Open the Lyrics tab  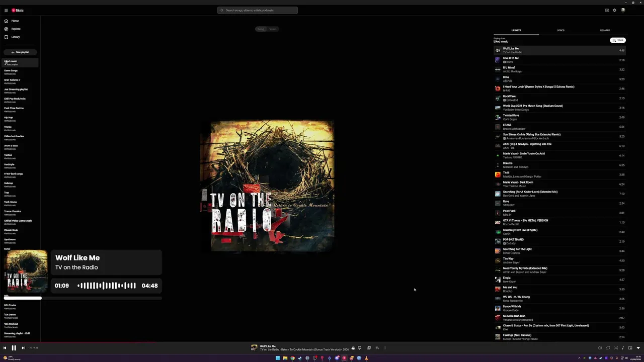coord(560,31)
